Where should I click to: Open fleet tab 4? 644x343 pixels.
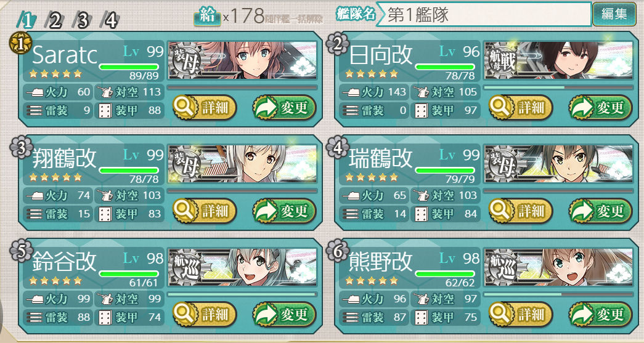[109, 20]
